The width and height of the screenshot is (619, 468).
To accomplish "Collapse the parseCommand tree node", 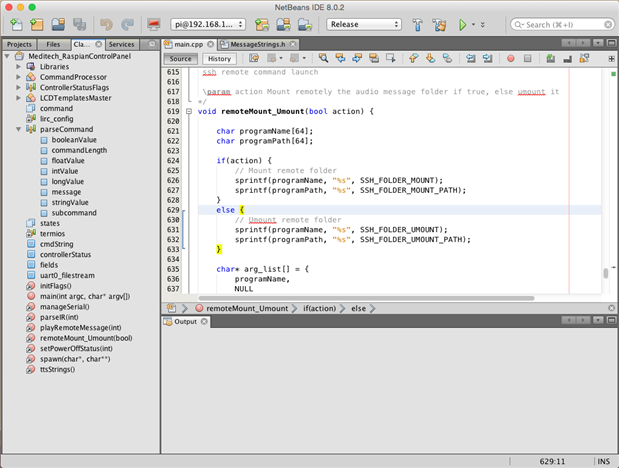I will [20, 130].
